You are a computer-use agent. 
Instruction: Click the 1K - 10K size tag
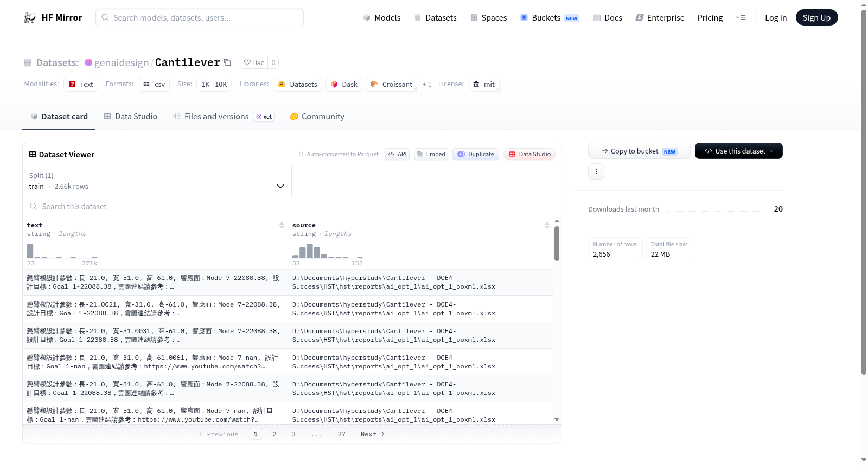[214, 84]
